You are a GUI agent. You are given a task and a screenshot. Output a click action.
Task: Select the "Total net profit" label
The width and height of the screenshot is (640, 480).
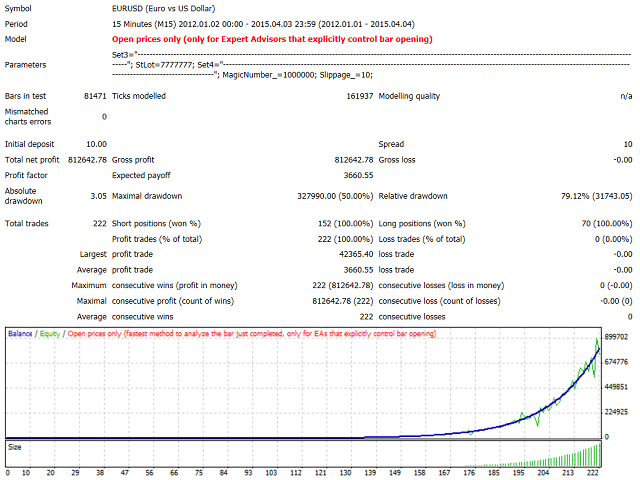point(32,160)
